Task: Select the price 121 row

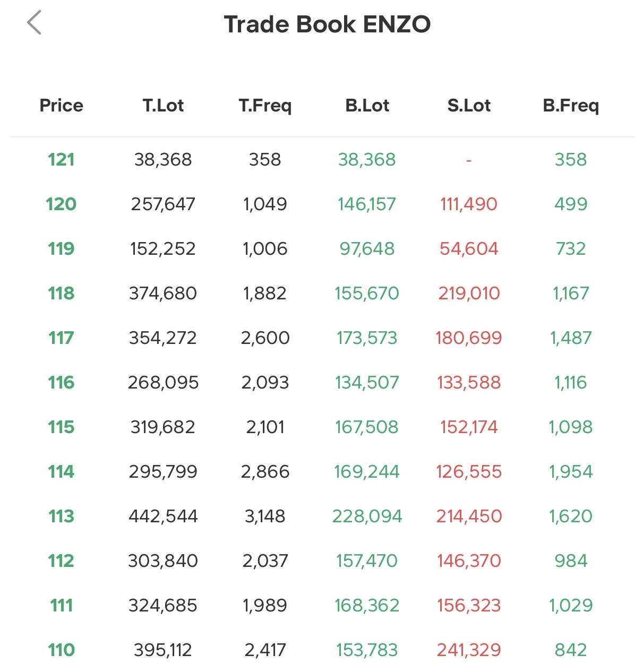Action: tap(61, 159)
